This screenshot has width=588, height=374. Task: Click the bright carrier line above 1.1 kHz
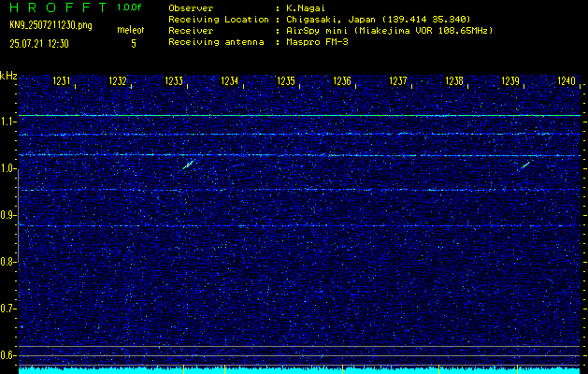[x=300, y=116]
